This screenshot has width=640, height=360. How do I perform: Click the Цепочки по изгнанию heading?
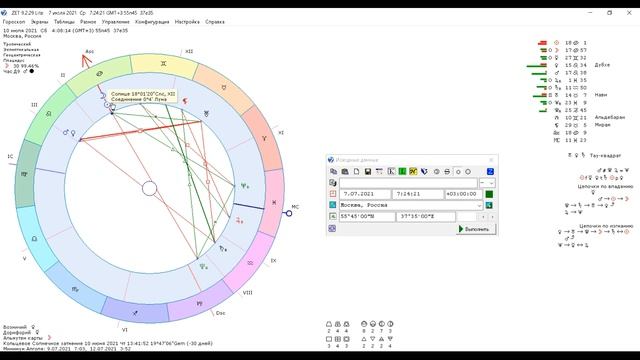606,226
